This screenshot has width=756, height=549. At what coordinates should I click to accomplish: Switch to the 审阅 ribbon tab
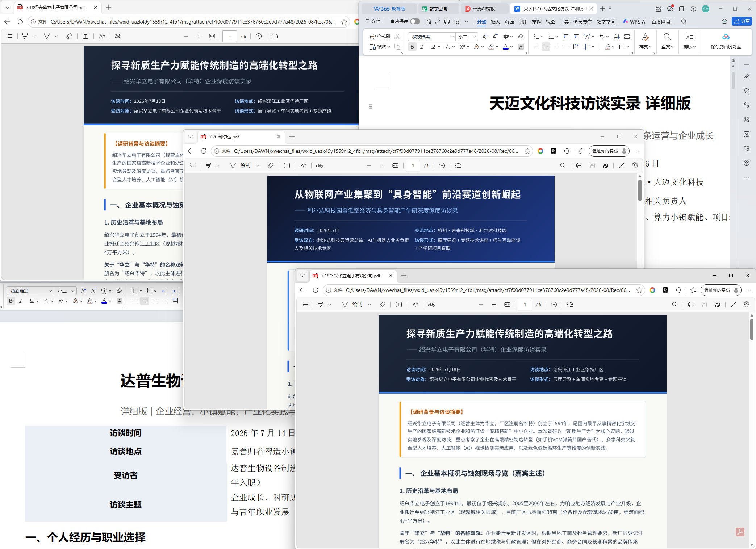coord(536,22)
